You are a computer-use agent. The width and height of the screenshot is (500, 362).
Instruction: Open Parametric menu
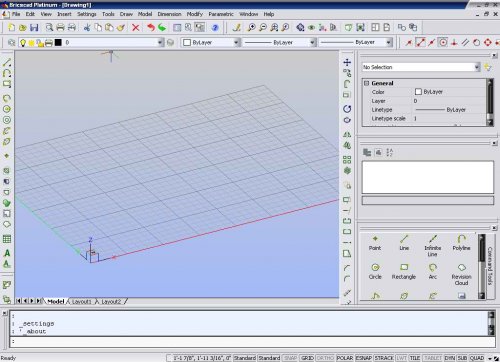point(221,14)
